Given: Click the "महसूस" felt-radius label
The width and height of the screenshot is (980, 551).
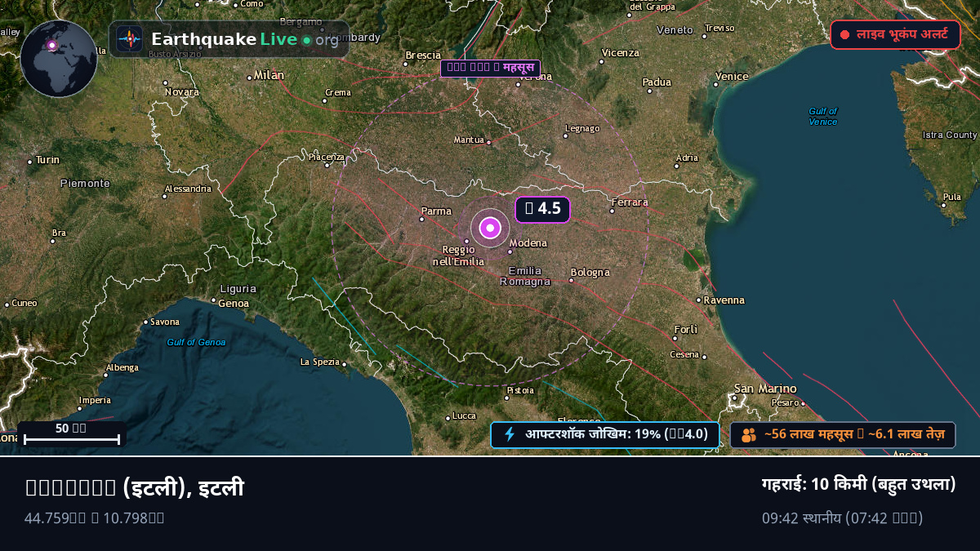Looking at the screenshot, I should point(490,68).
